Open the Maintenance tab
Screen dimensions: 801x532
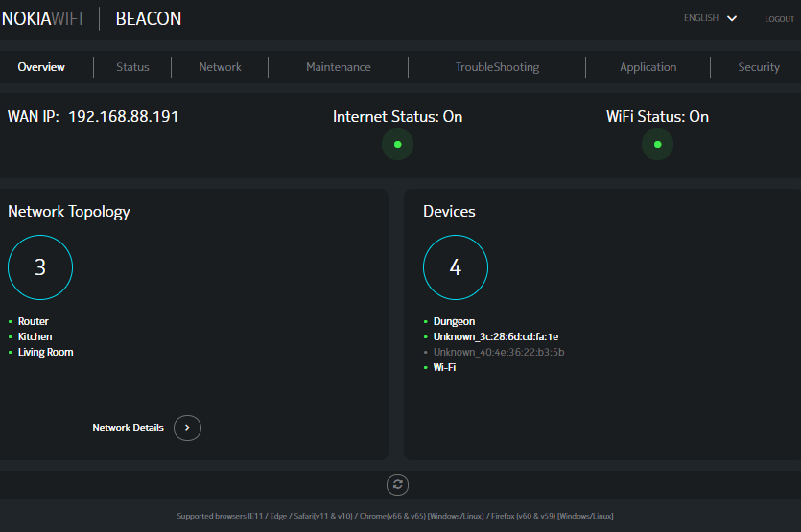pyautogui.click(x=338, y=67)
